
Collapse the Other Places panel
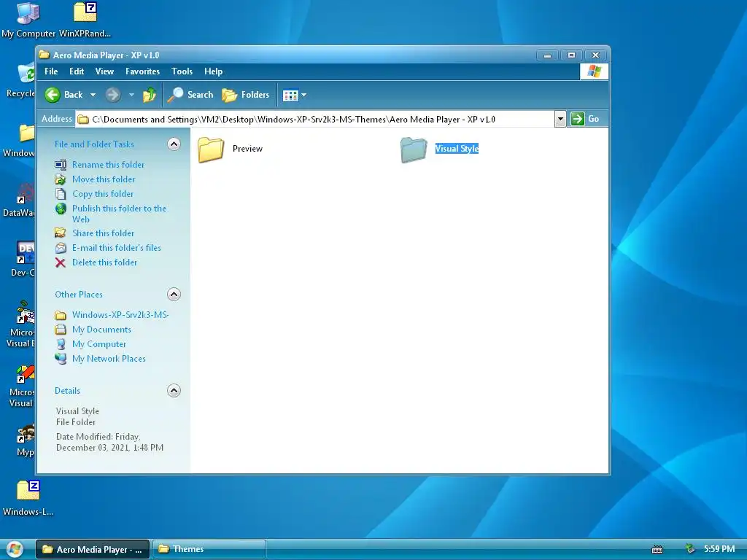(174, 295)
